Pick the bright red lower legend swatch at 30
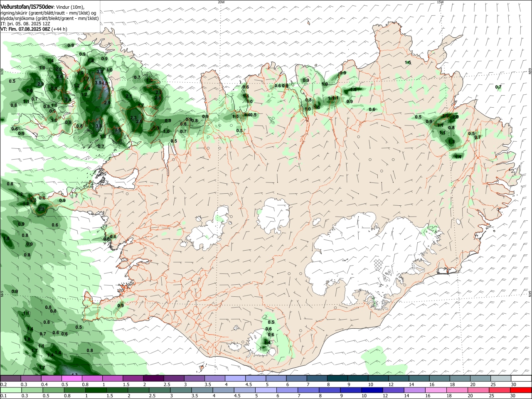 pyautogui.click(x=521, y=390)
